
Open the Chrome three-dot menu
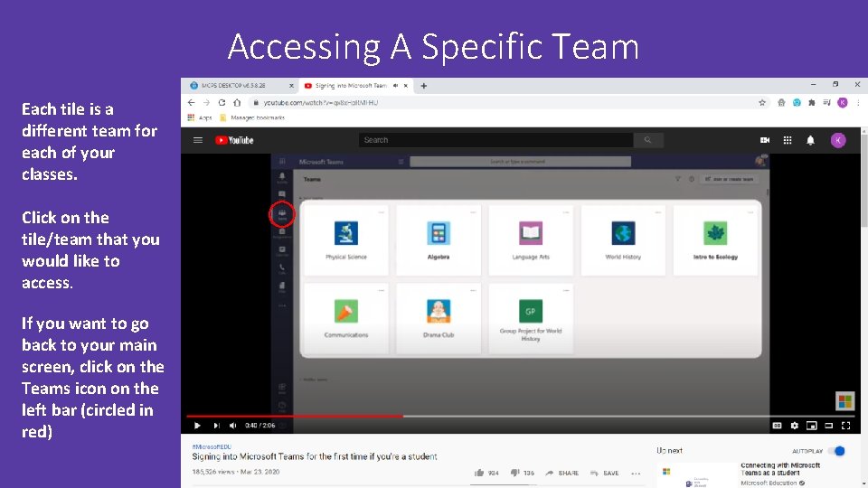(858, 102)
